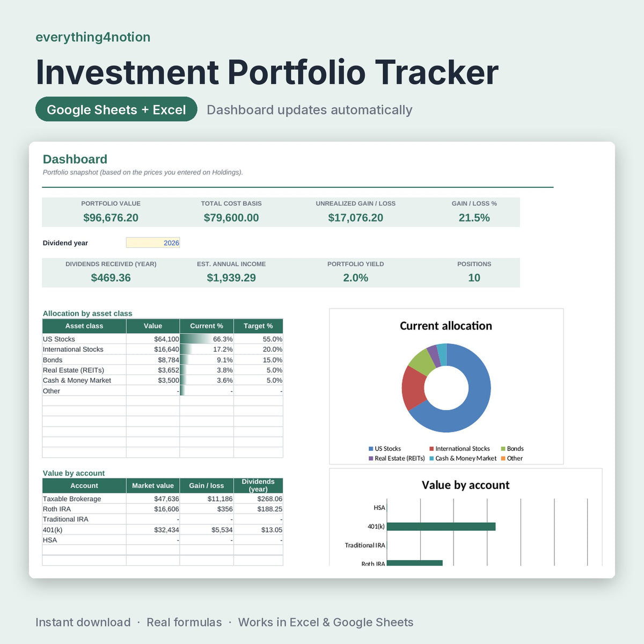The width and height of the screenshot is (644, 644).
Task: Select the Real Estate (REITs) table row label
Action: pyautogui.click(x=74, y=370)
